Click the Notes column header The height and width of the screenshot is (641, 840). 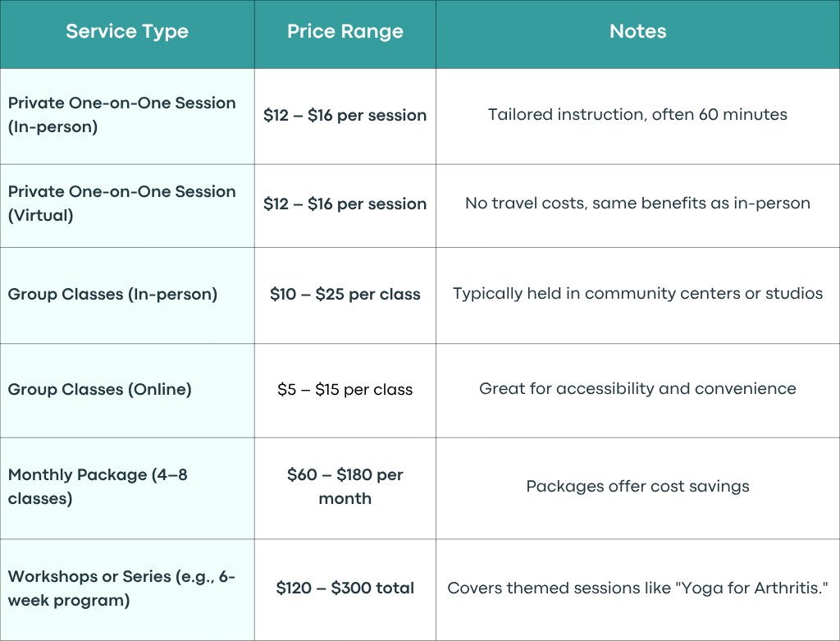[637, 32]
